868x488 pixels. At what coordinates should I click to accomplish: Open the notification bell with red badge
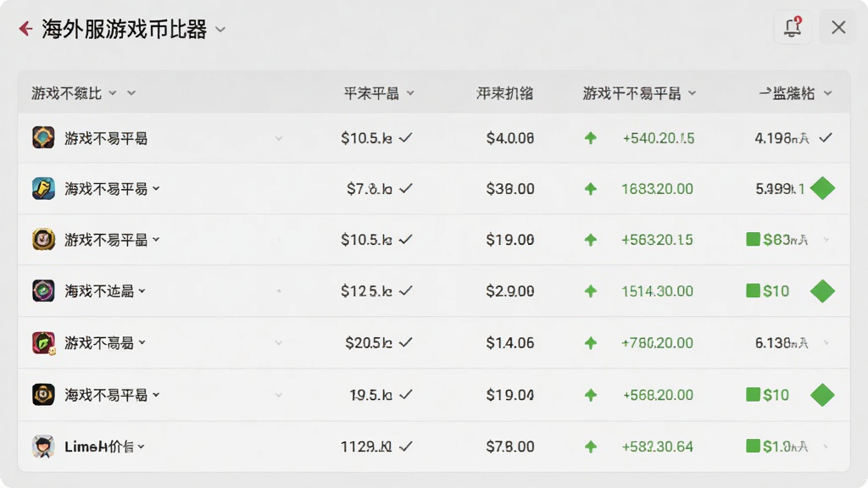tap(793, 26)
